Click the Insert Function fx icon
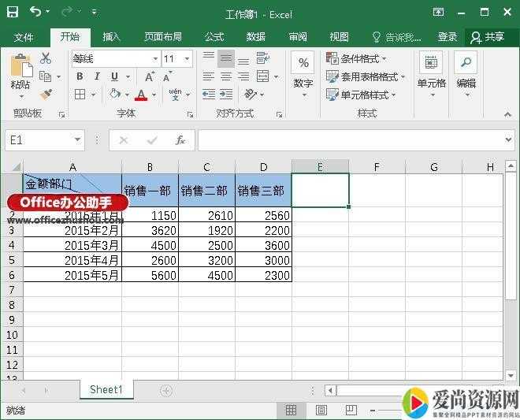The image size is (520, 420). 180,140
